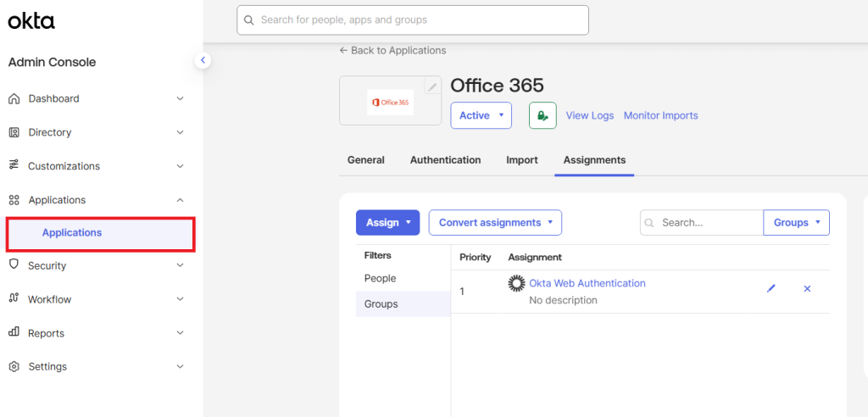Collapse the Applications sidebar section
Viewport: 868px width, 417px height.
click(180, 200)
